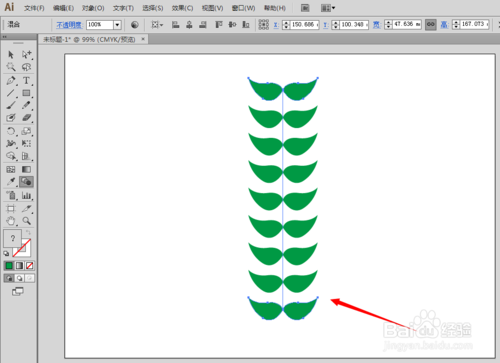Enable Draw Inside mode
500x363 pixels.
coord(30,278)
